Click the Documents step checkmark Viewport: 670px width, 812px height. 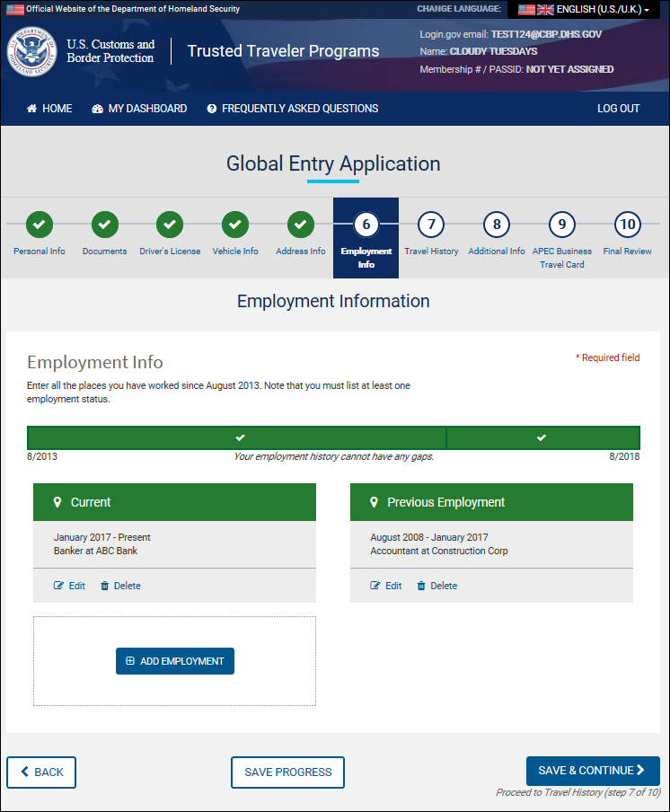point(104,225)
